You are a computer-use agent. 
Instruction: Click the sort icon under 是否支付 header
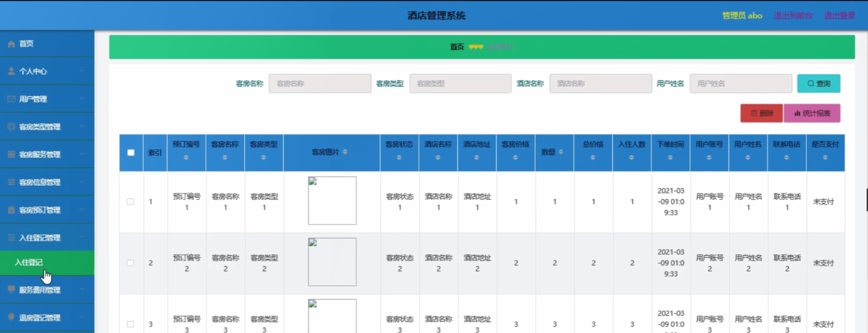[x=826, y=158]
